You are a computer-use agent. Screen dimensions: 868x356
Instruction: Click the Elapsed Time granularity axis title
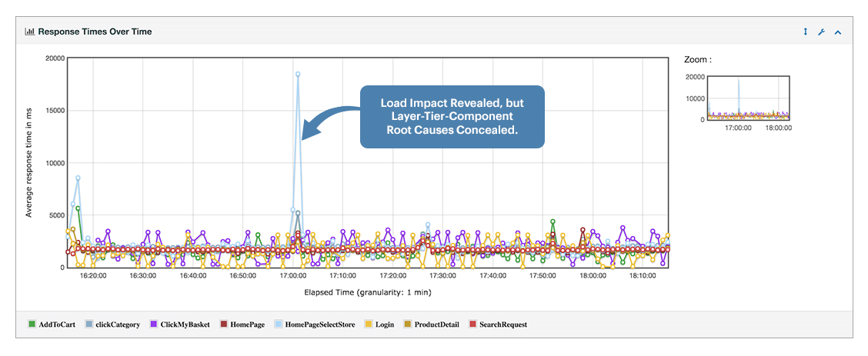coord(368,292)
